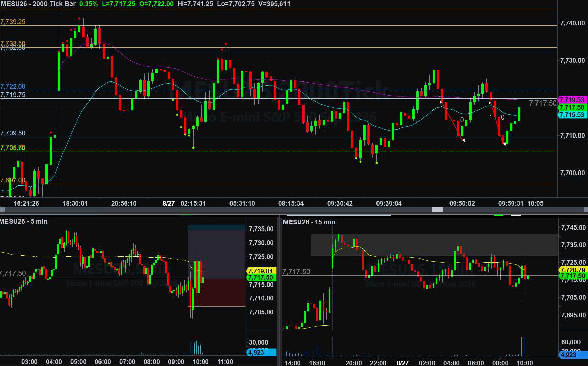Click the 7,705.00 axis tick on 5 min chart
The width and height of the screenshot is (588, 366).
(x=261, y=312)
